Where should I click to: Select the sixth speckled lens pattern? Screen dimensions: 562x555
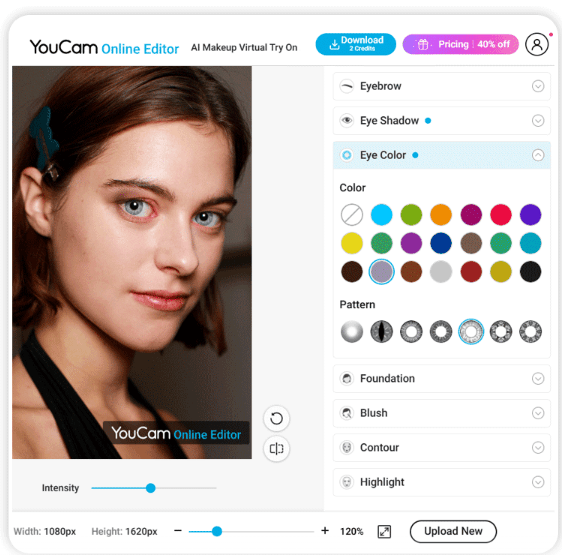pyautogui.click(x=501, y=331)
